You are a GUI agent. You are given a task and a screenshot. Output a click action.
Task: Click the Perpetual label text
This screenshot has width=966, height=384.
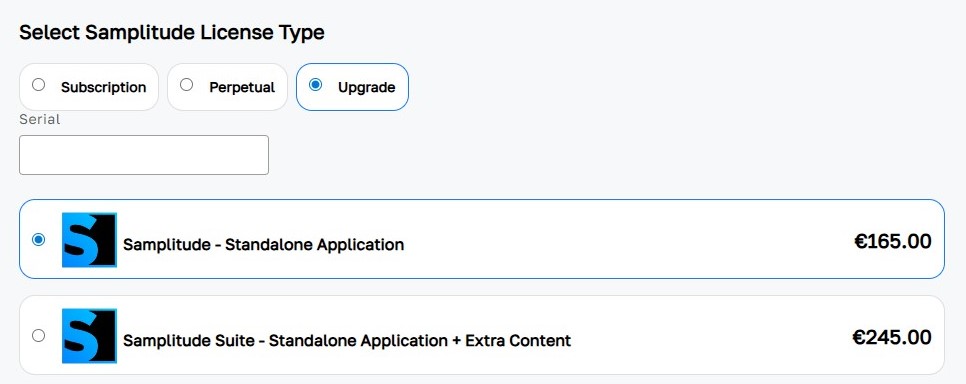pos(242,88)
